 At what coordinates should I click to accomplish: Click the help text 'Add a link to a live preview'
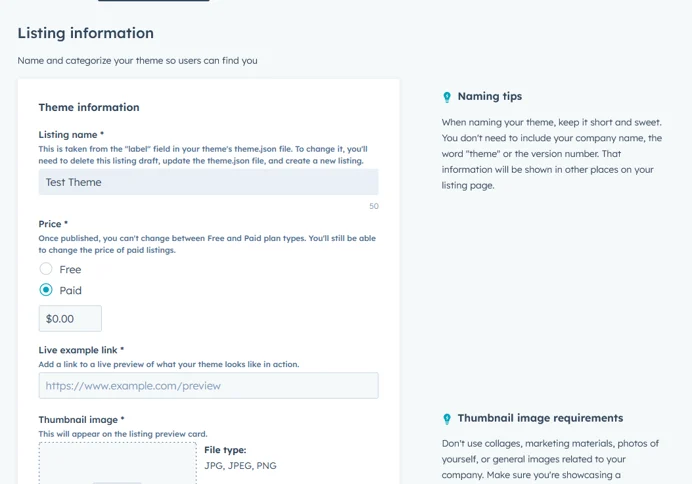click(169, 364)
